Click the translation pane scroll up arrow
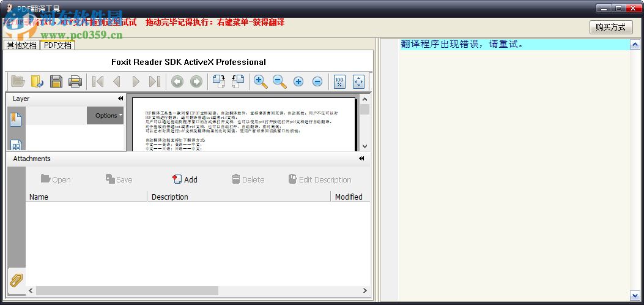Image resolution: width=644 pixels, height=305 pixels. click(635, 45)
